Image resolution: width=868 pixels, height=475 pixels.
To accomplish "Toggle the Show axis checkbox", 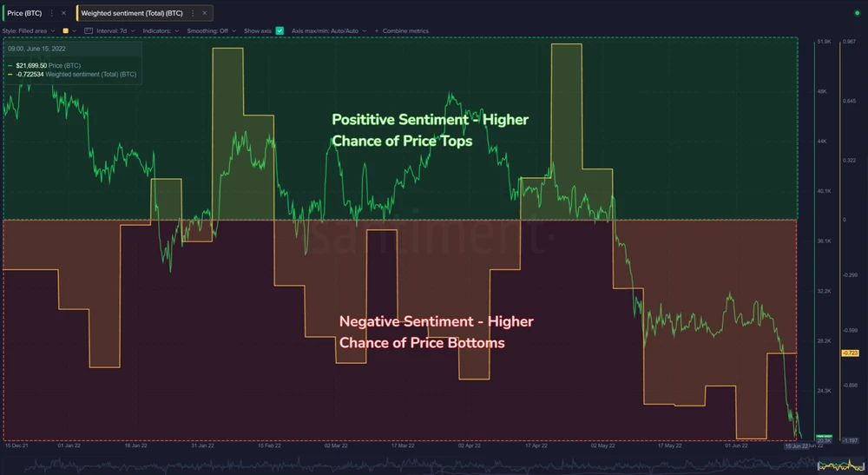I will [x=279, y=31].
